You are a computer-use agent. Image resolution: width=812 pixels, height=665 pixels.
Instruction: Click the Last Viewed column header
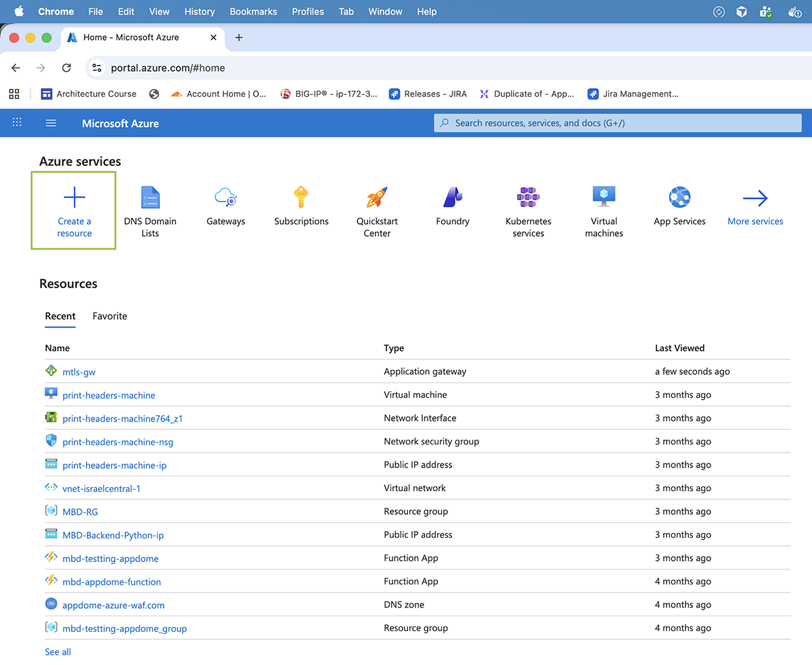pyautogui.click(x=679, y=348)
